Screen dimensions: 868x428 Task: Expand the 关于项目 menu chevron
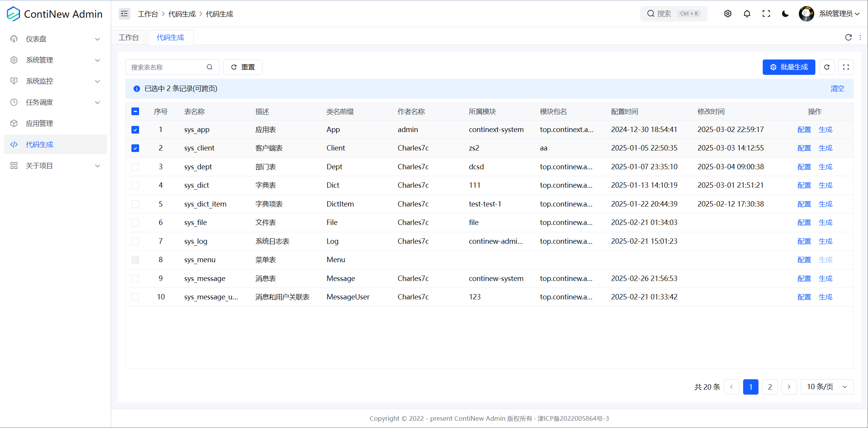point(98,166)
